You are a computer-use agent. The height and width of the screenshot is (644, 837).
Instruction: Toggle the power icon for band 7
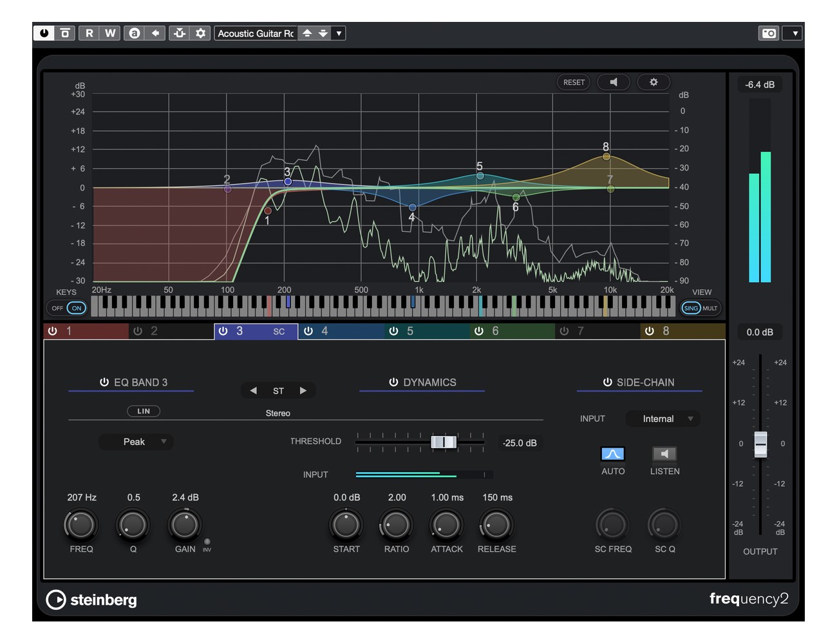tap(564, 331)
